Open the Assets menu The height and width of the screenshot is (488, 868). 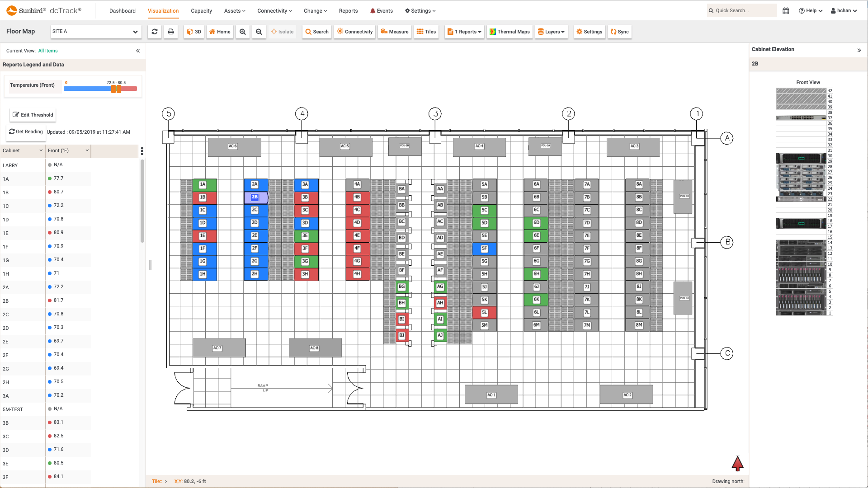tap(235, 11)
